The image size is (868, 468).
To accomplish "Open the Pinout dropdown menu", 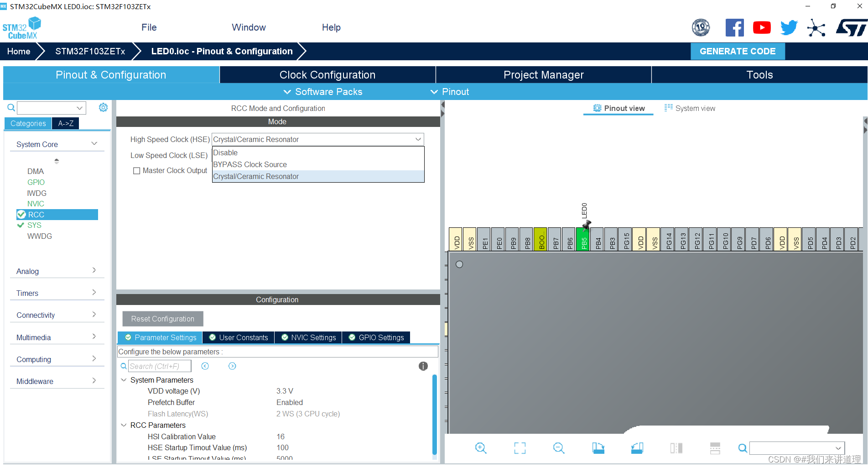I will (x=450, y=92).
